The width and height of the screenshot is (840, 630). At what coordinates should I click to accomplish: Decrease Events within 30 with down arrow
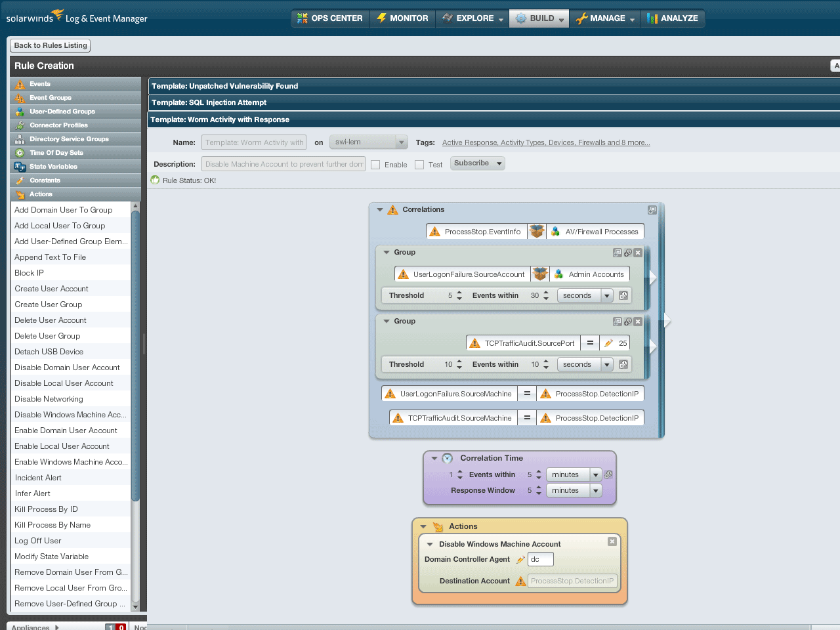tap(546, 299)
